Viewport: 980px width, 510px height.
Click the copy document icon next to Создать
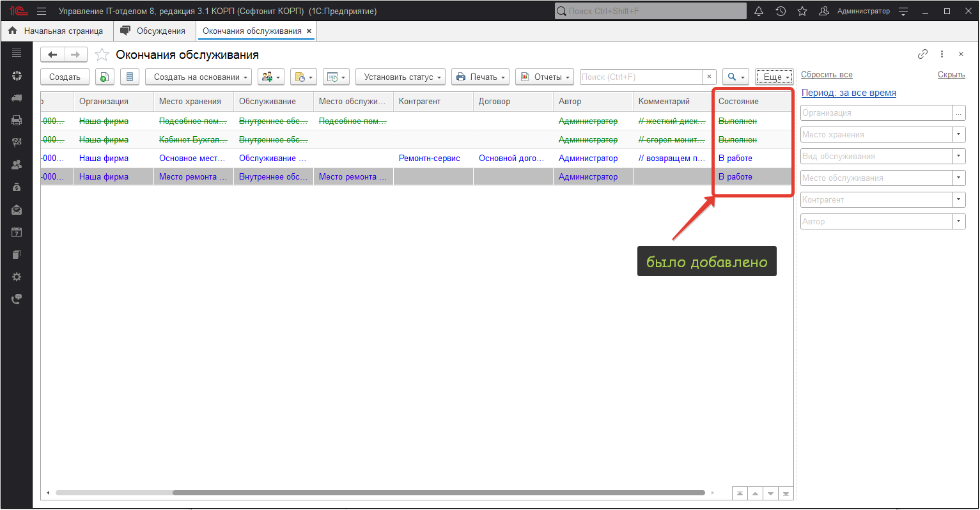[x=105, y=77]
